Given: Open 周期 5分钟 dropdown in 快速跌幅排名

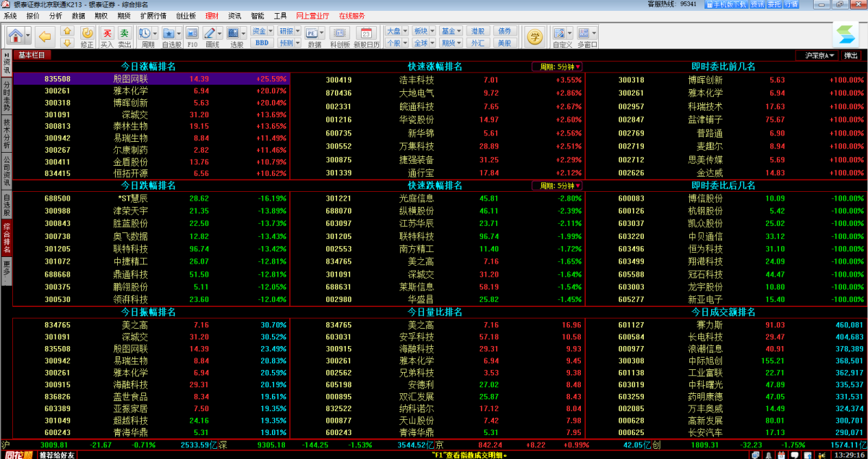Looking at the screenshot, I should pyautogui.click(x=557, y=186).
